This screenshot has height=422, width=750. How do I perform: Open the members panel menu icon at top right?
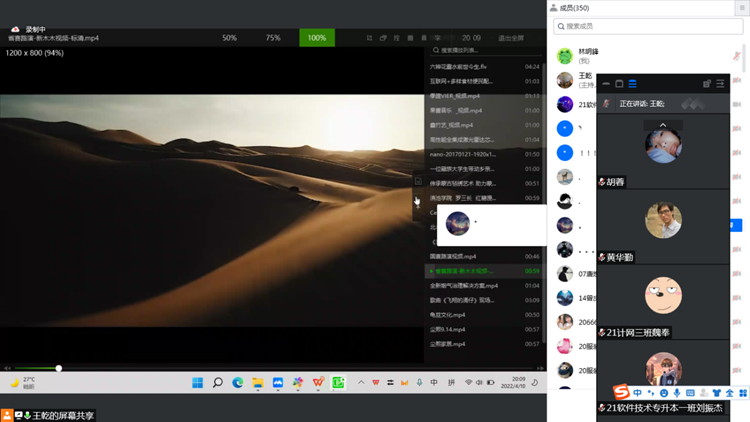click(x=742, y=8)
